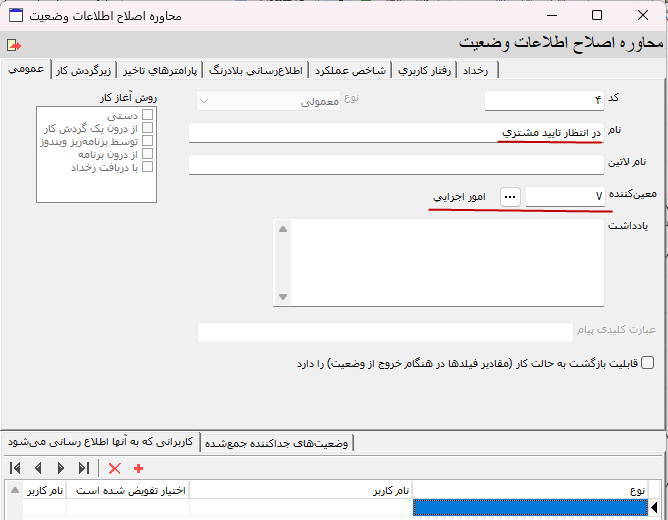Jump to last record in navigator
The height and width of the screenshot is (520, 668).
pos(85,468)
